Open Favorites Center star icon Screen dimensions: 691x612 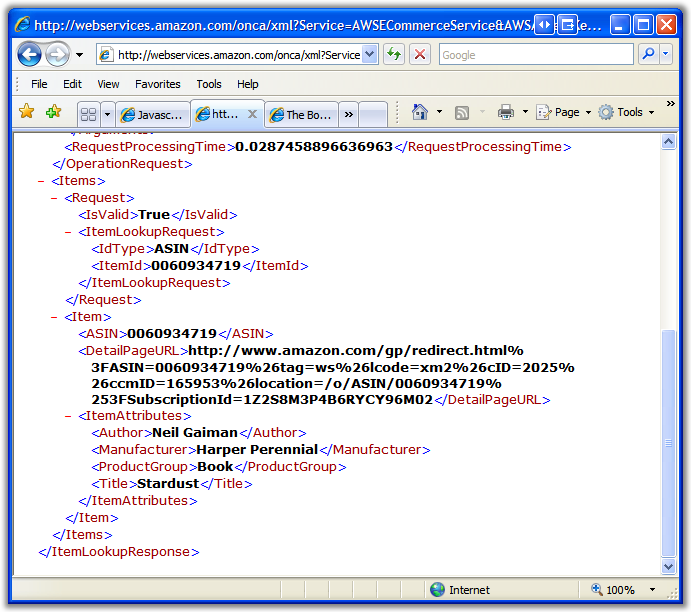pos(27,111)
